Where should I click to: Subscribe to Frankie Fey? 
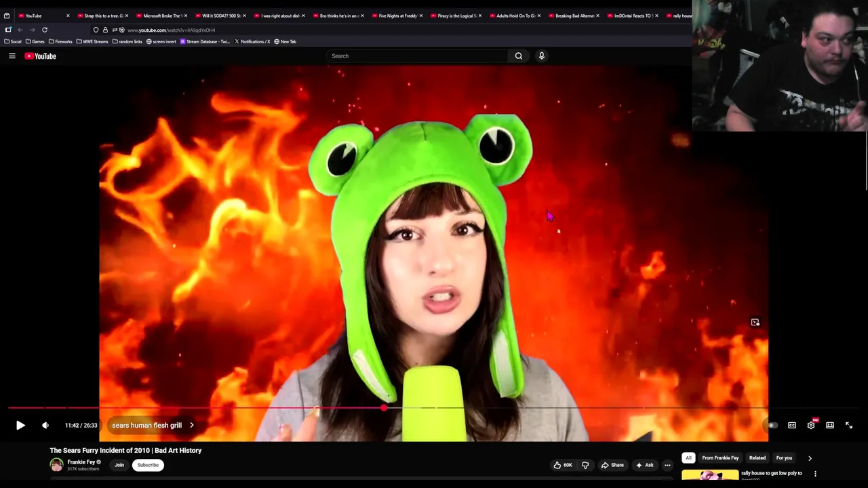coord(148,465)
